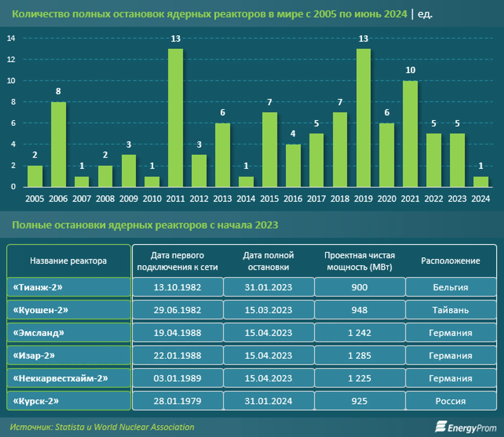Click the 31.01.2024 shutdown date cell
The height and width of the screenshot is (437, 504).
click(x=269, y=401)
